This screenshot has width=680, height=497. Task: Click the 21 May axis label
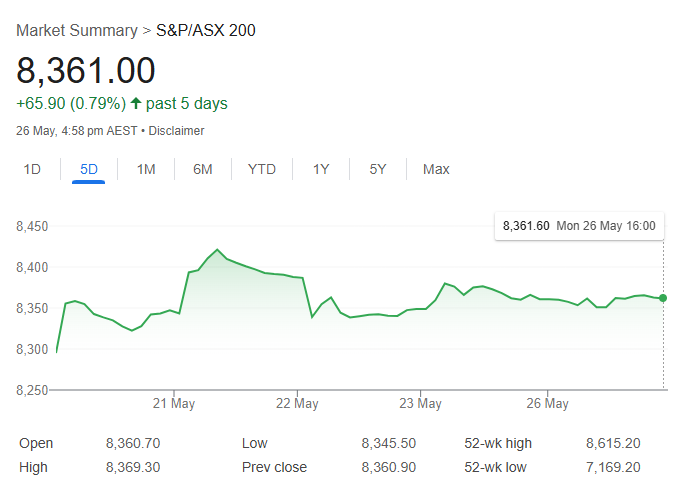click(174, 403)
